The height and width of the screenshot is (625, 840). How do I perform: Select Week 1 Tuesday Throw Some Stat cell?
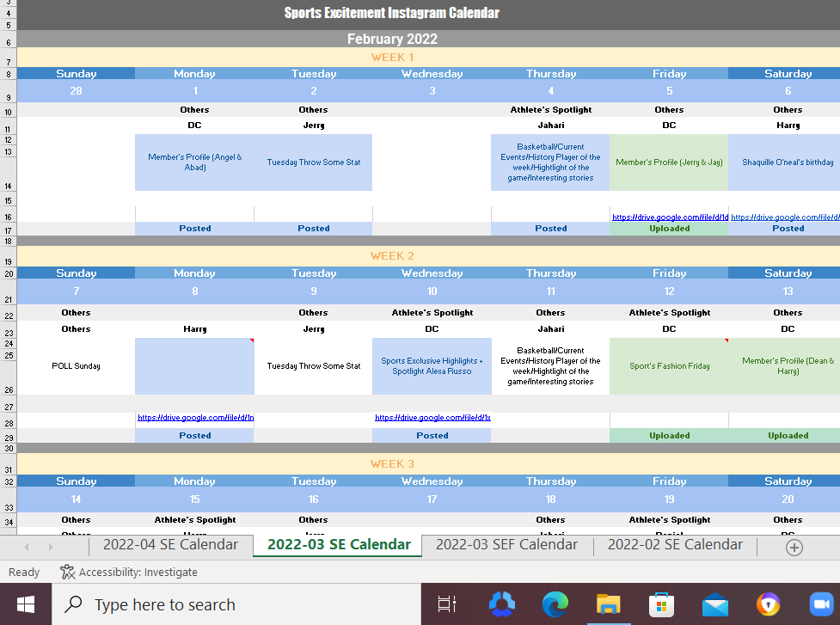tap(314, 162)
